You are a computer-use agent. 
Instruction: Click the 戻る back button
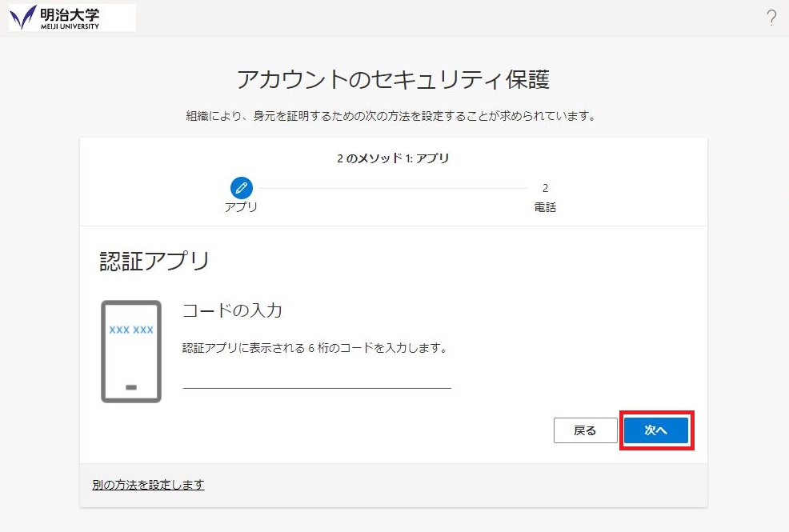[585, 430]
